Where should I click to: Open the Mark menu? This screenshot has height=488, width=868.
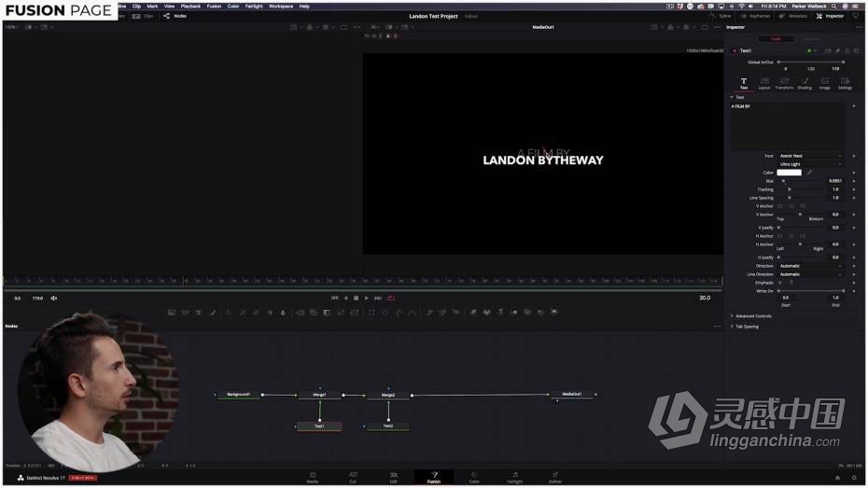pyautogui.click(x=152, y=7)
